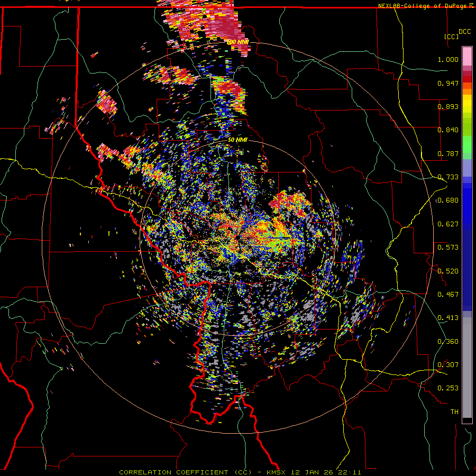
Task: Click the 0.307 legend value
Action: tap(448, 365)
